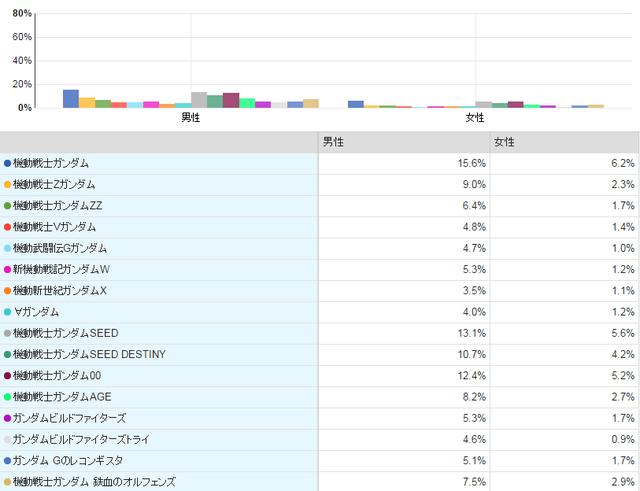Click the 80% label on the chart axis
The height and width of the screenshot is (491, 640).
pyautogui.click(x=21, y=14)
